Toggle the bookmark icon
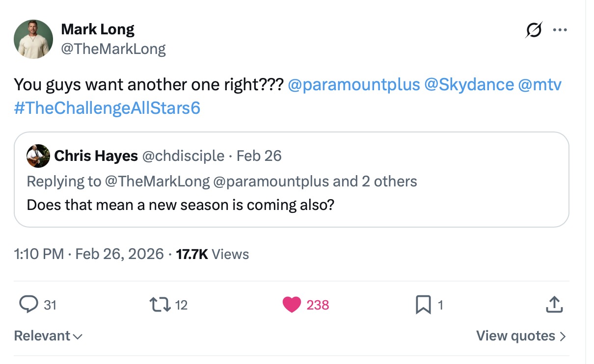 pyautogui.click(x=423, y=305)
